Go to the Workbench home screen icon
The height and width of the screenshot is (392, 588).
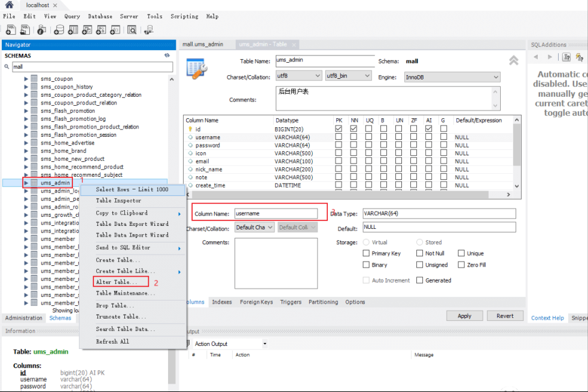coord(10,5)
